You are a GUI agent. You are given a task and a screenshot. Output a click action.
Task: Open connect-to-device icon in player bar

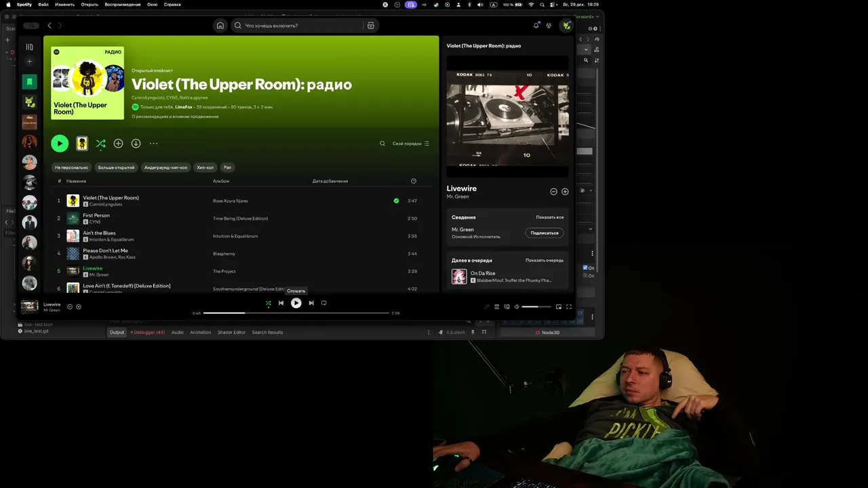coord(507,307)
